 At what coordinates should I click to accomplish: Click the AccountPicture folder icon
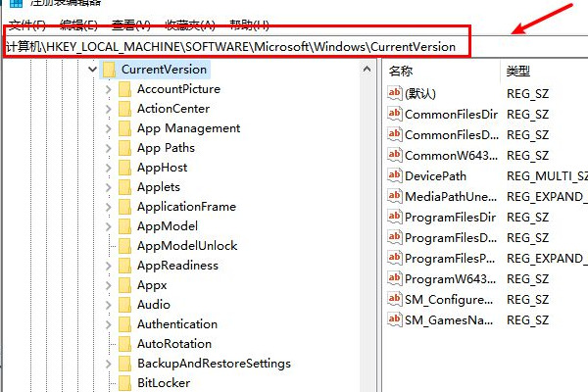click(x=124, y=89)
